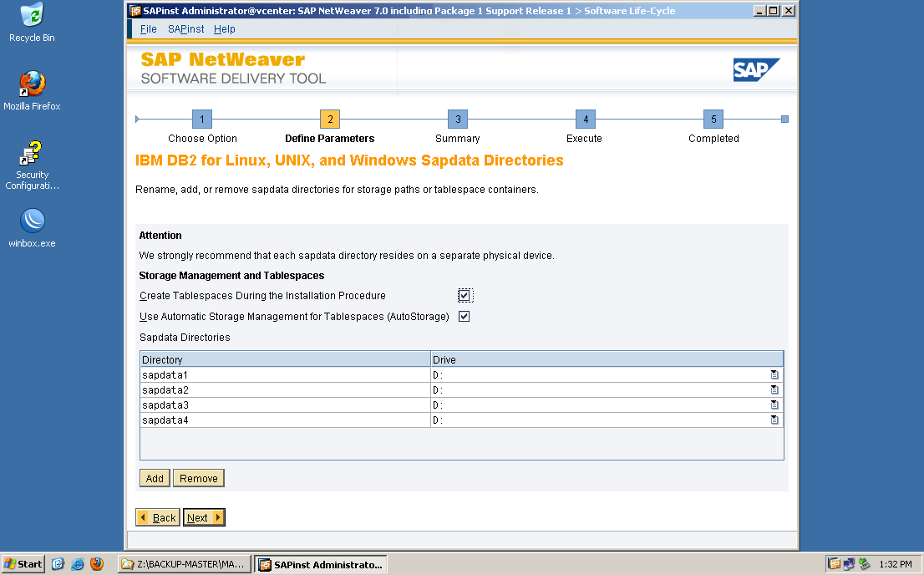Click the SAP logo
The height and width of the screenshot is (575, 924).
757,69
